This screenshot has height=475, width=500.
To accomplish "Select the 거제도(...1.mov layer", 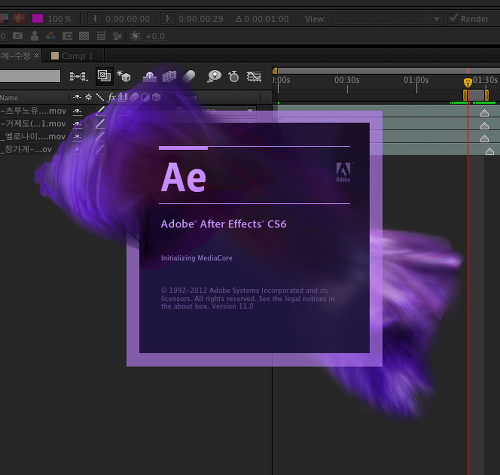I will click(34, 124).
